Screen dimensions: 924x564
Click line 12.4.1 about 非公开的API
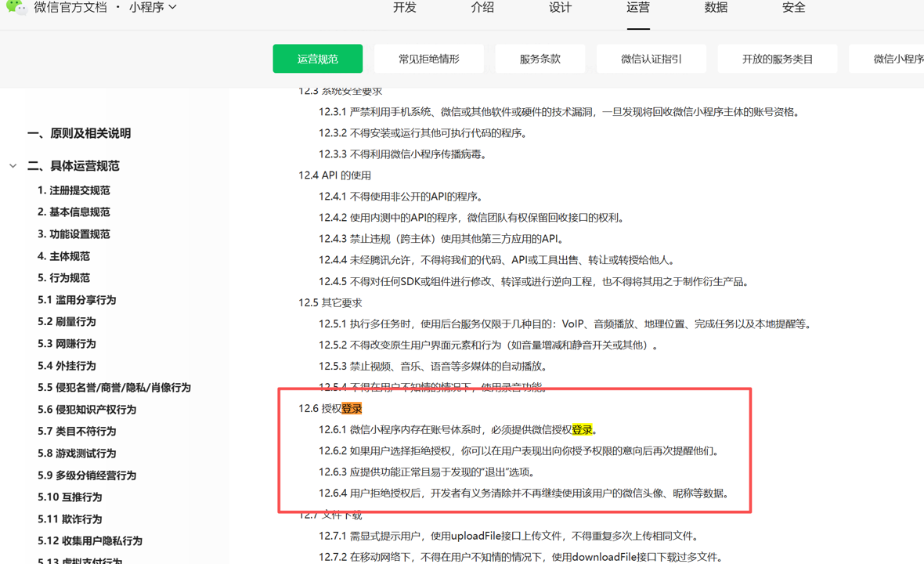point(401,197)
